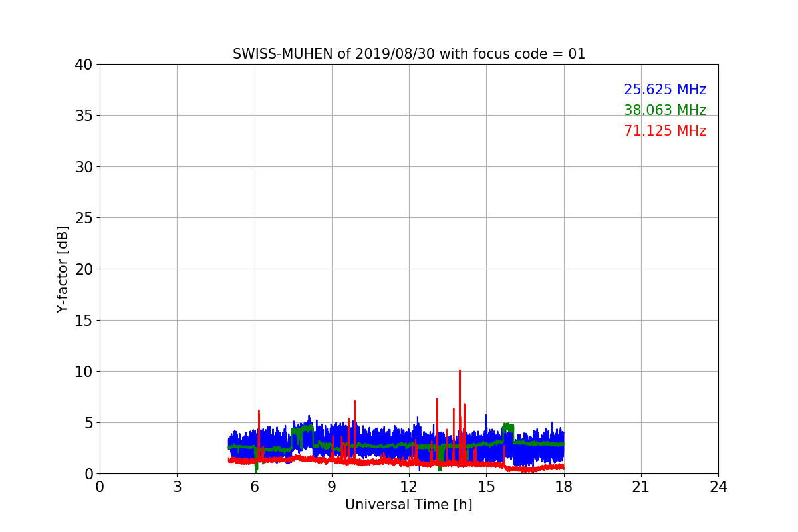Viewport: 798px width, 532px height.
Task: Click the red spike peak just before 10 h
Action: click(354, 402)
